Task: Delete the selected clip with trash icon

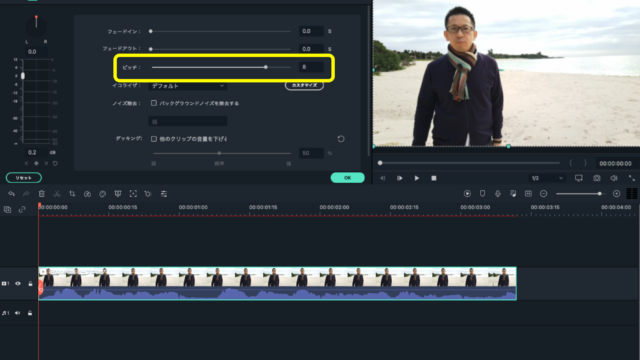Action: 42,194
